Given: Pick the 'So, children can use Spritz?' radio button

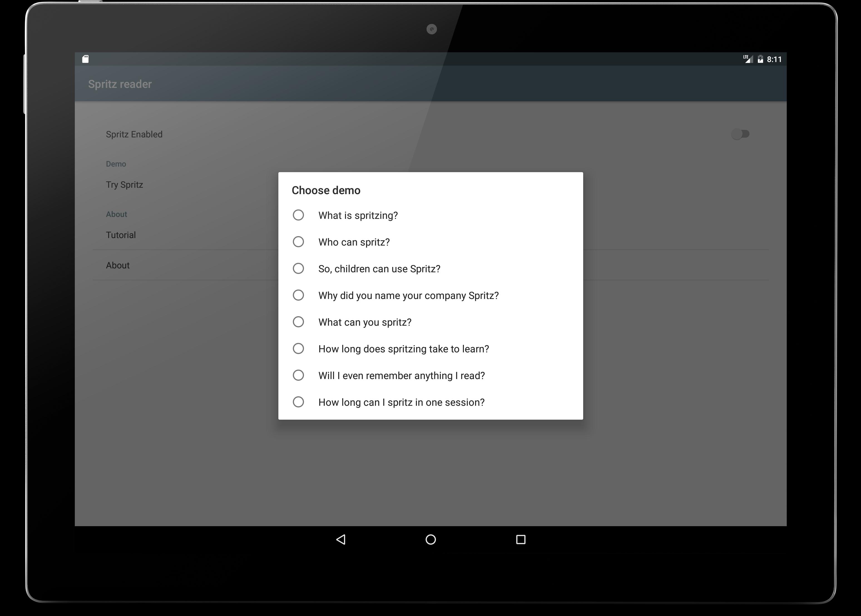Looking at the screenshot, I should click(298, 269).
